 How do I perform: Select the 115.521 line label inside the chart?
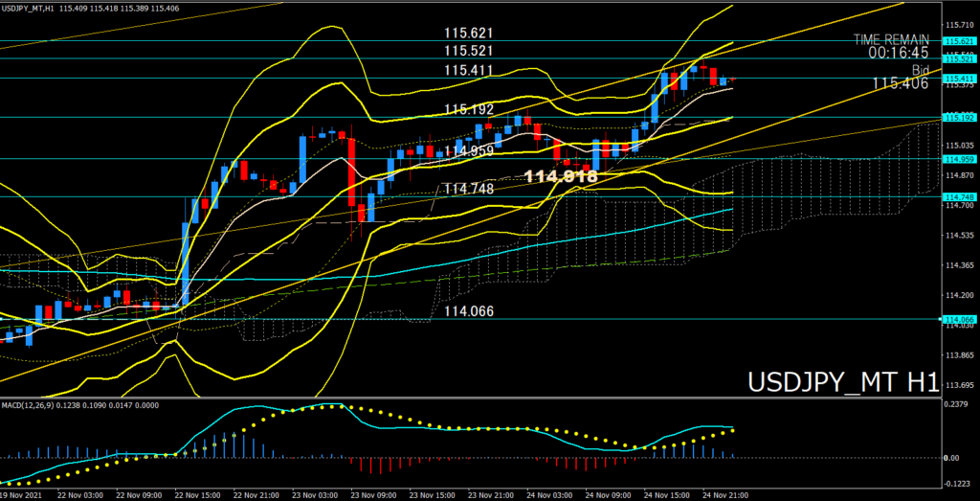pyautogui.click(x=469, y=52)
